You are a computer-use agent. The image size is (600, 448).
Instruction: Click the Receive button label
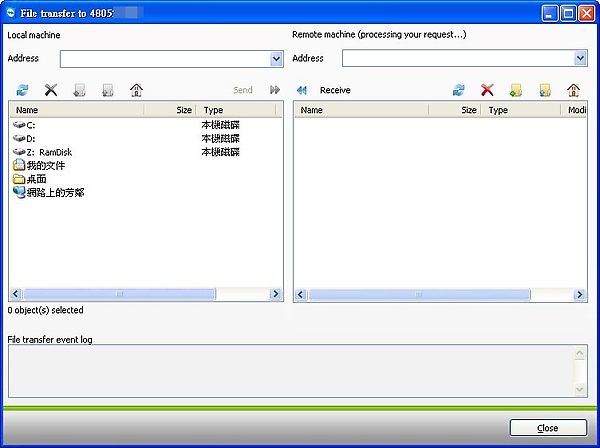pos(335,90)
